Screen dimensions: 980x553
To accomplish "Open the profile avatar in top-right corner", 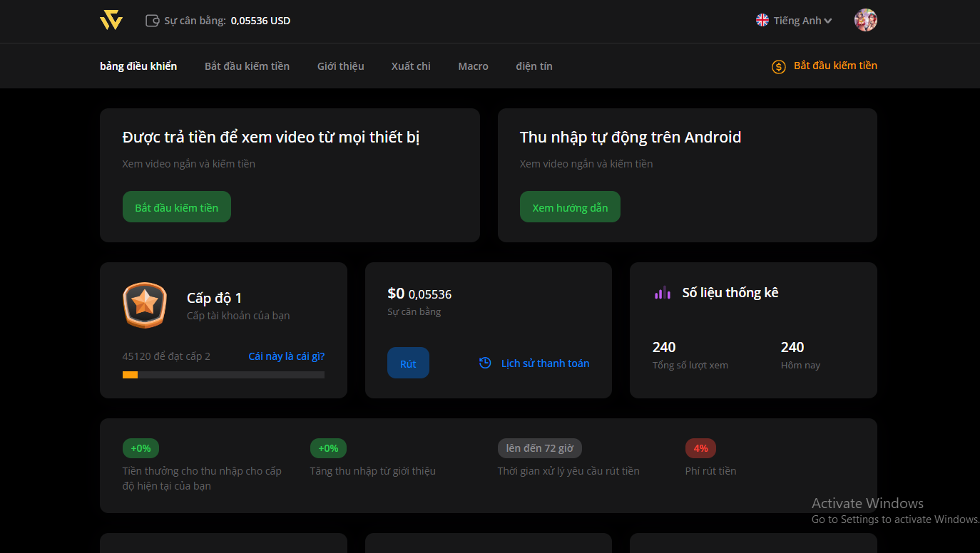I will click(865, 20).
